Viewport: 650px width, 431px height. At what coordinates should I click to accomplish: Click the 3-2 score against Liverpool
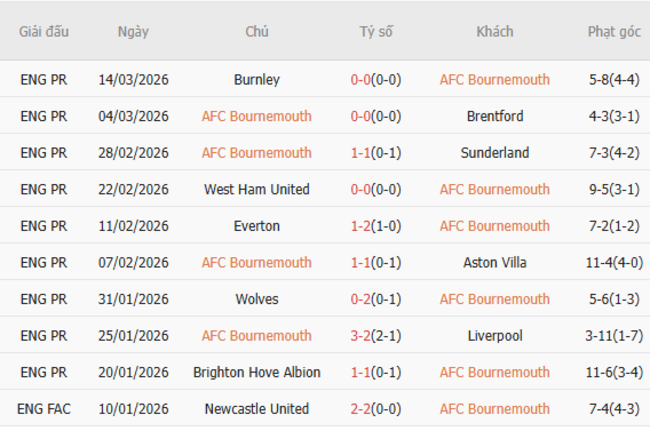click(361, 336)
